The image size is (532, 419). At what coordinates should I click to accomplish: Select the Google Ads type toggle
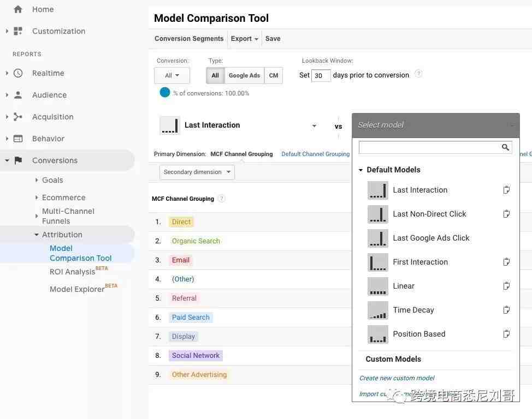244,75
